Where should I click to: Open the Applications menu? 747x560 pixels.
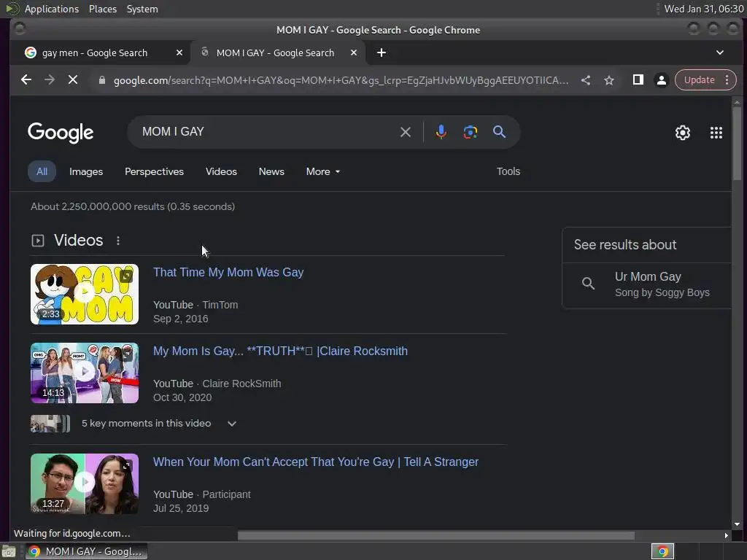click(x=52, y=9)
